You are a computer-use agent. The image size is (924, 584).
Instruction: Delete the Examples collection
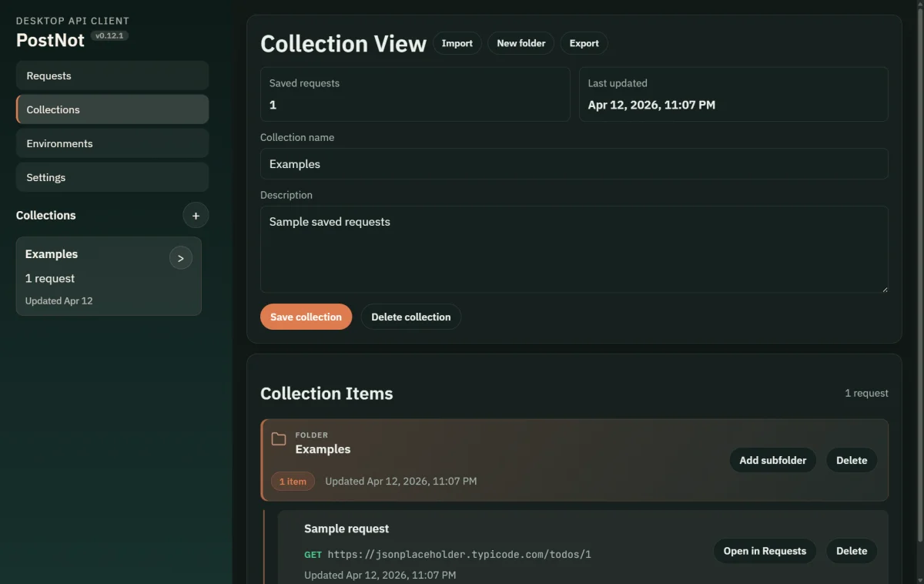click(410, 317)
